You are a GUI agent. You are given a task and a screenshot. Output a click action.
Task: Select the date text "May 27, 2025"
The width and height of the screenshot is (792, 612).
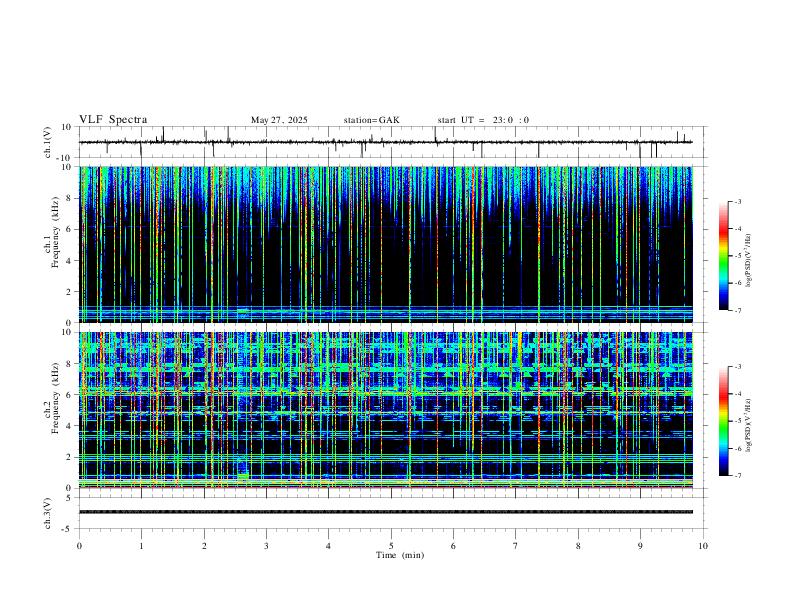point(279,120)
